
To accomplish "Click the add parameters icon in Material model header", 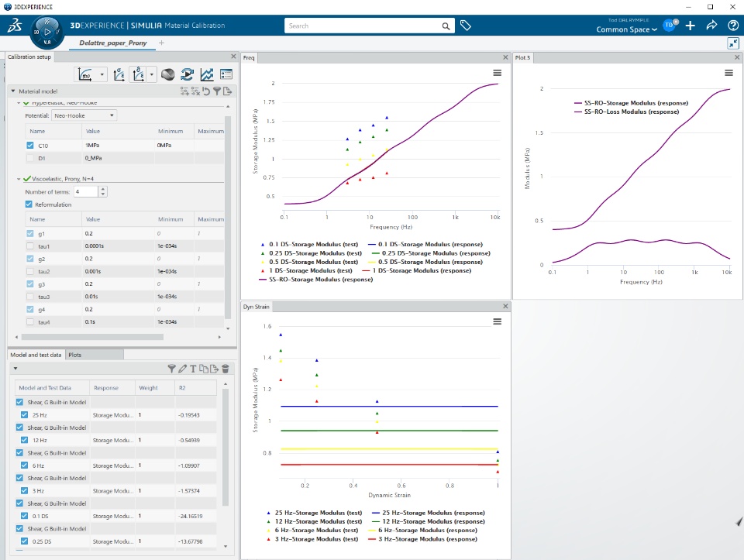I will [184, 91].
